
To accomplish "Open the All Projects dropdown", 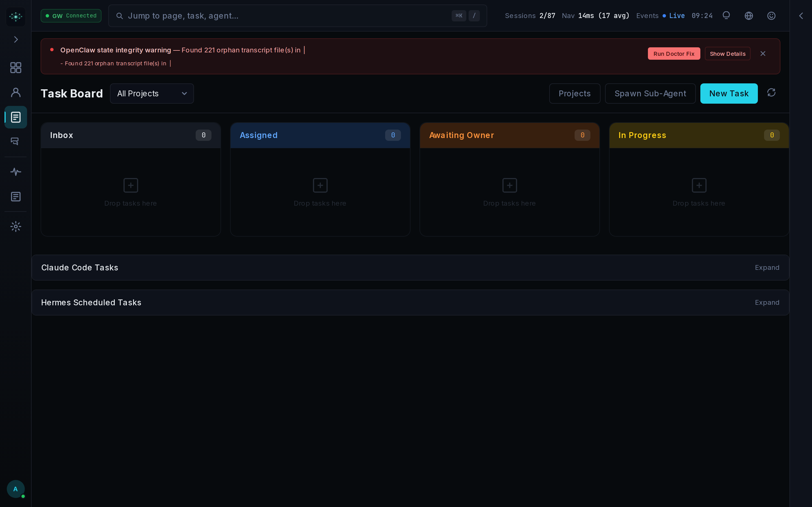I will [152, 93].
